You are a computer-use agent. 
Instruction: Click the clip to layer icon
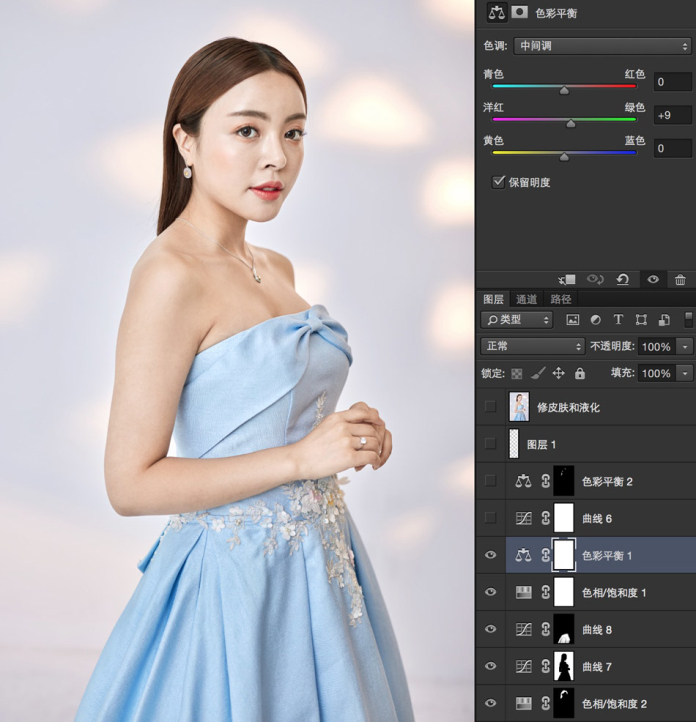click(567, 279)
